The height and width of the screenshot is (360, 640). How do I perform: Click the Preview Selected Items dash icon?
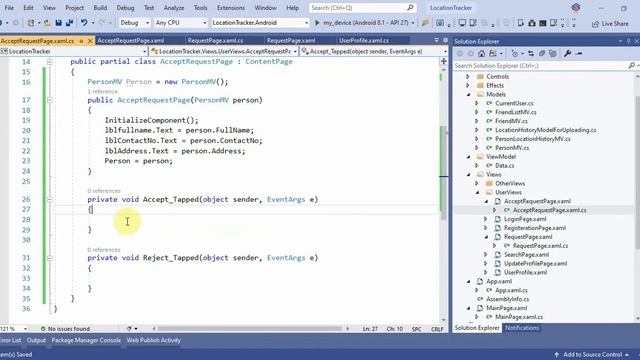click(x=579, y=53)
